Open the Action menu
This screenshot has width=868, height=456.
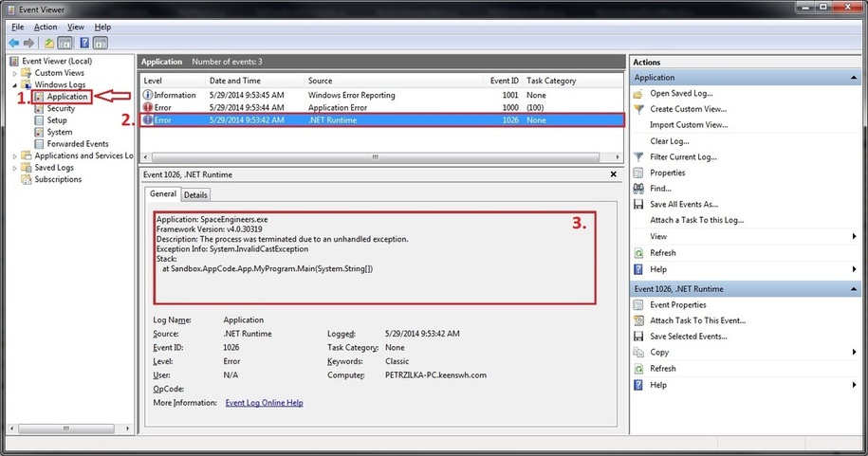(46, 27)
